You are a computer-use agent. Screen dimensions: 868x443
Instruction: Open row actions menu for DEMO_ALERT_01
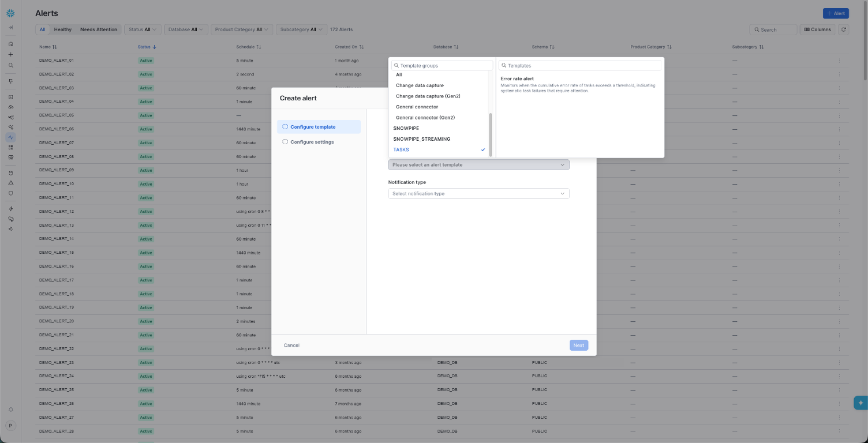click(839, 61)
